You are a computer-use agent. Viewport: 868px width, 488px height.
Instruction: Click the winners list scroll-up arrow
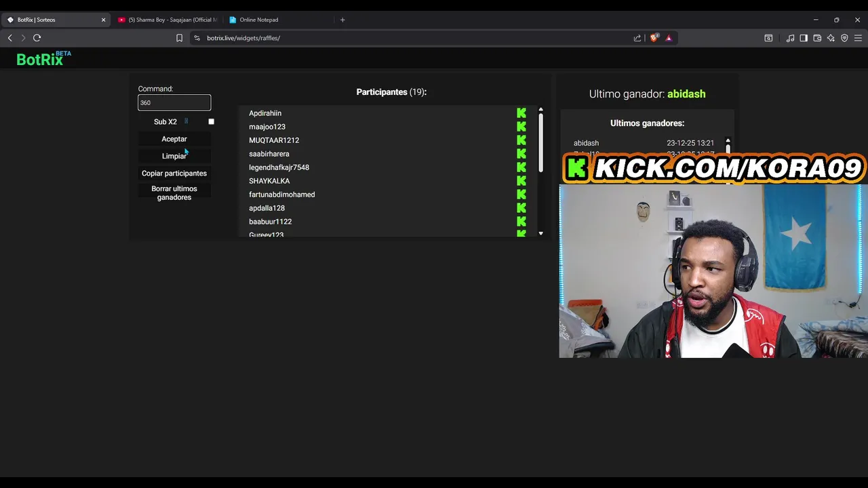tap(728, 141)
